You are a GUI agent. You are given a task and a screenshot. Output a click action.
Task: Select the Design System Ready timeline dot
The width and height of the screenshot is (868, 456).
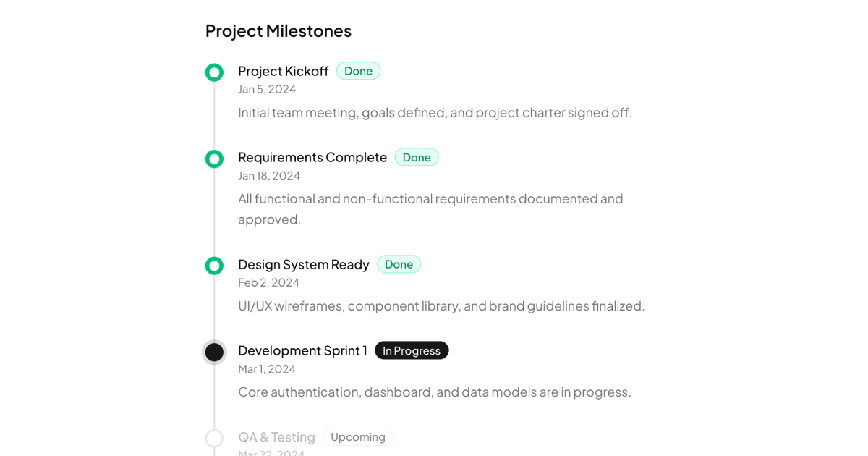pyautogui.click(x=214, y=266)
